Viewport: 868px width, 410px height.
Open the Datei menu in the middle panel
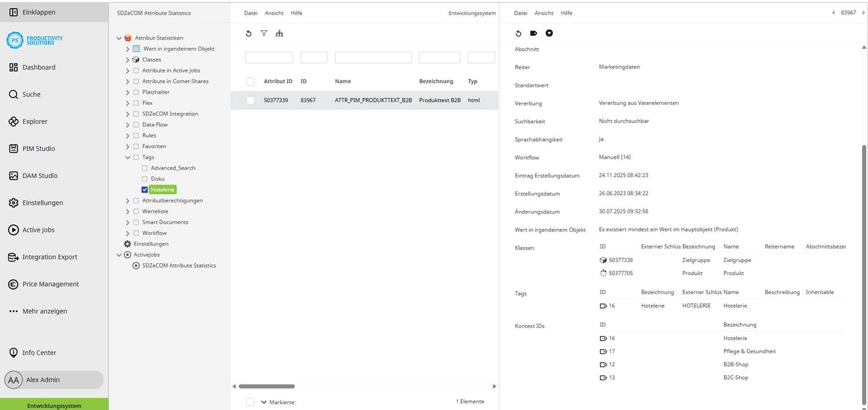[250, 13]
